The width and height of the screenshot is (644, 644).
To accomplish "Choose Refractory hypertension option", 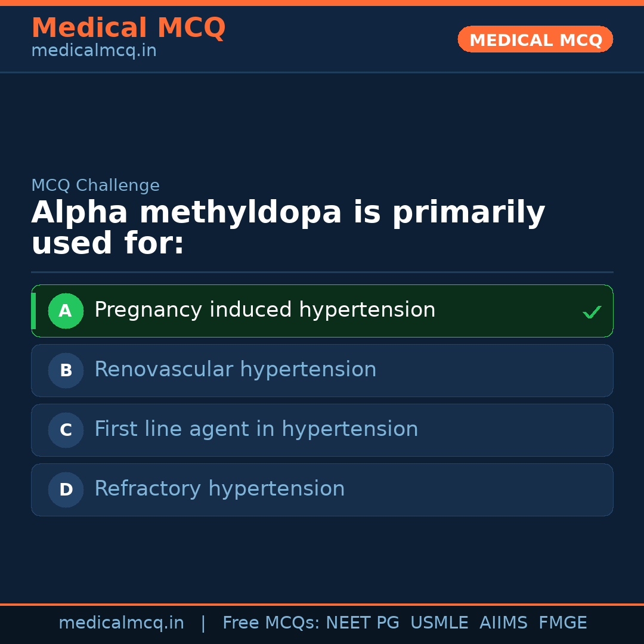I will click(x=219, y=489).
